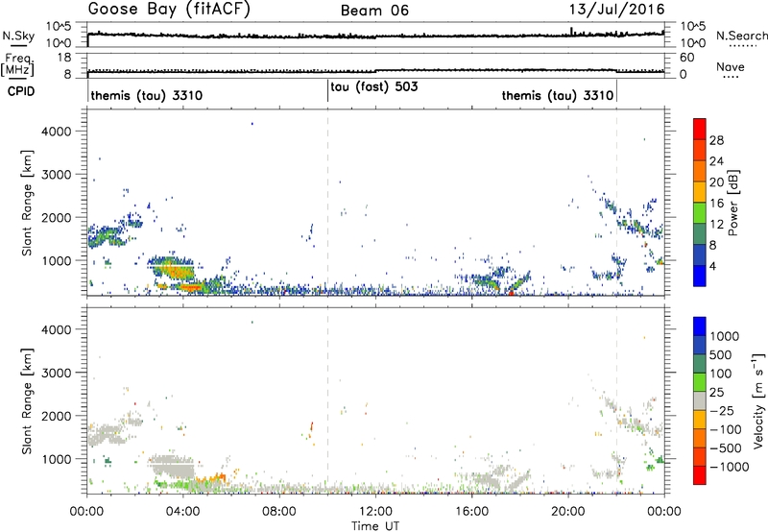The image size is (768, 532).
Task: Click the orange velocity patch near 05:00
Action: pos(211,478)
